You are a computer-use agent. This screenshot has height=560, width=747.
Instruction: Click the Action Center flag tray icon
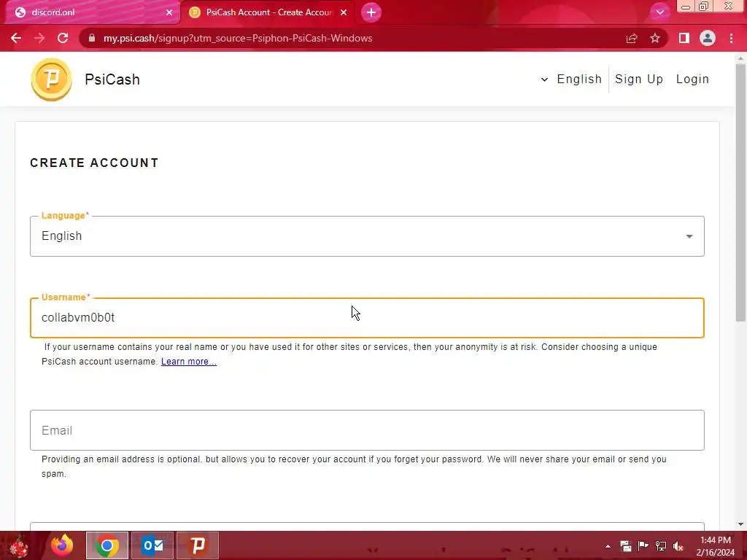tap(643, 545)
